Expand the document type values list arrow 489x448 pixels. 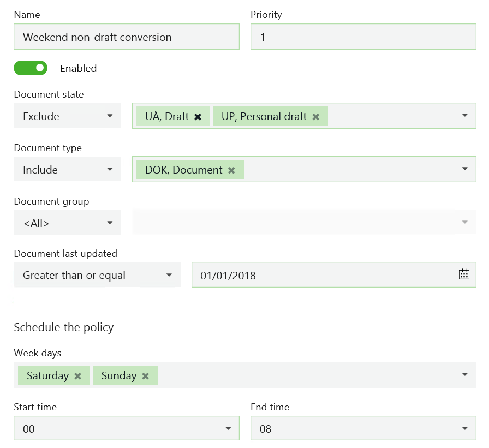pyautogui.click(x=464, y=169)
